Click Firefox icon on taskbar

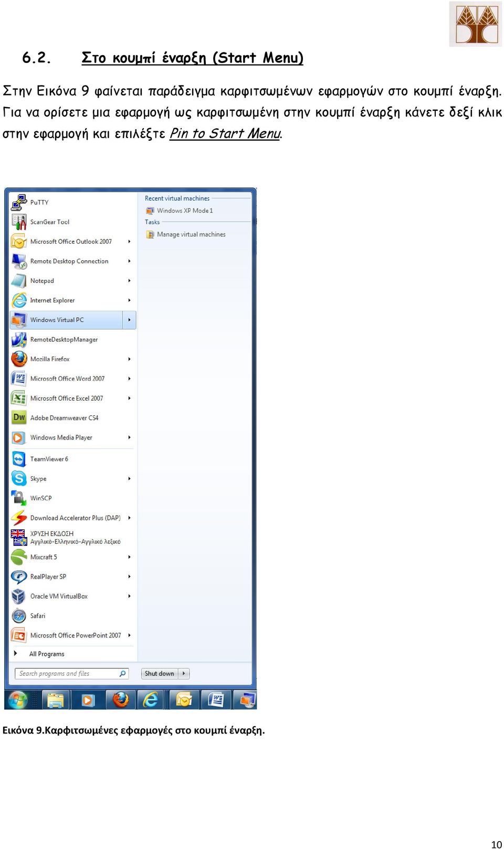pyautogui.click(x=121, y=700)
